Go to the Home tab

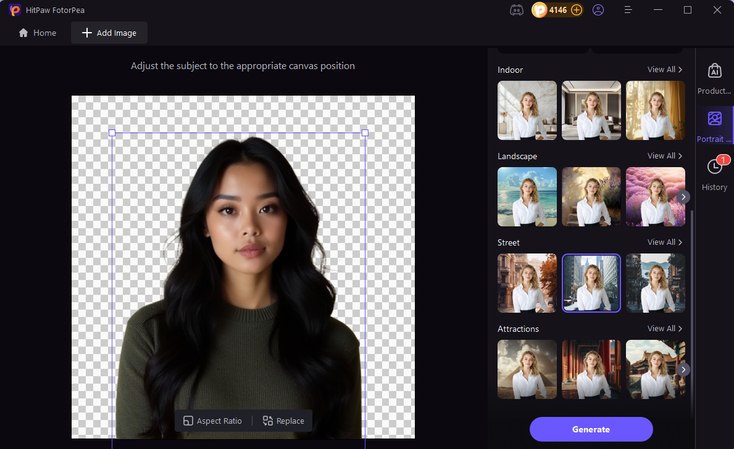pyautogui.click(x=37, y=33)
